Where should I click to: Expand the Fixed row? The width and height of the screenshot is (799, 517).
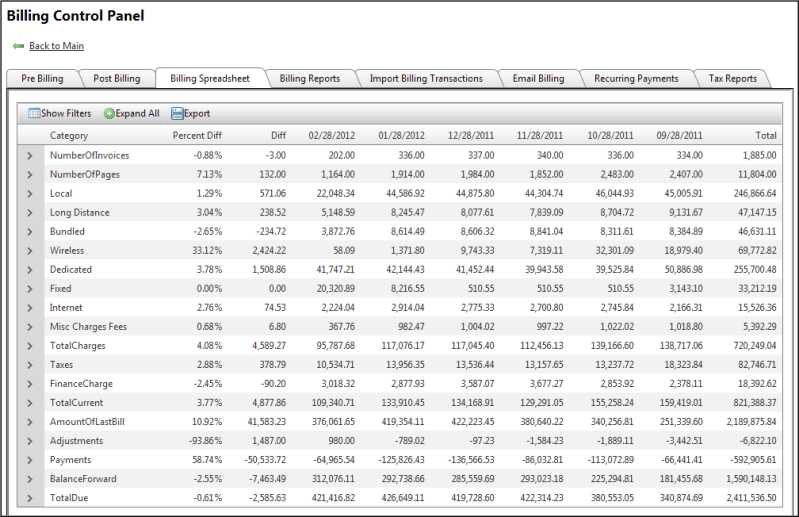pyautogui.click(x=30, y=289)
